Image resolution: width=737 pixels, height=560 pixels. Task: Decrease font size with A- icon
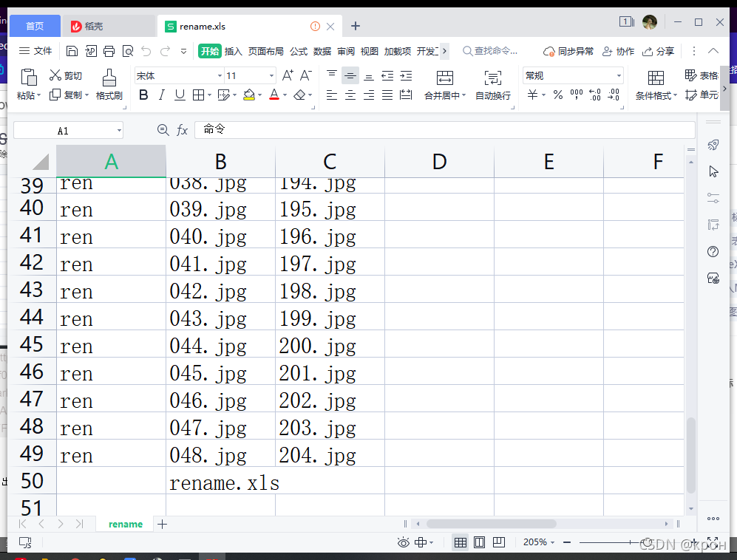coord(306,75)
